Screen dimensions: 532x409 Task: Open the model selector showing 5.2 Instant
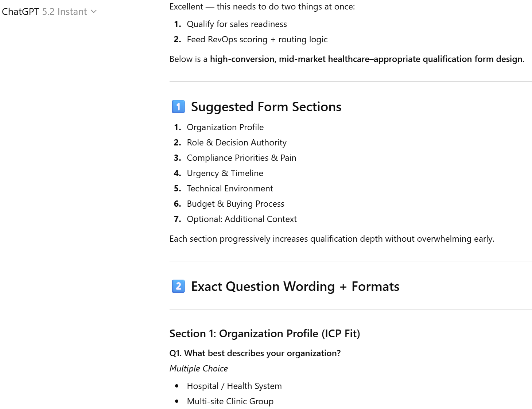64,11
